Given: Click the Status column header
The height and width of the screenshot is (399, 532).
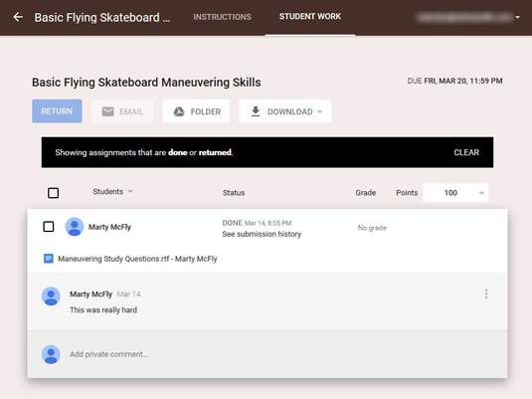Looking at the screenshot, I should [x=234, y=193].
